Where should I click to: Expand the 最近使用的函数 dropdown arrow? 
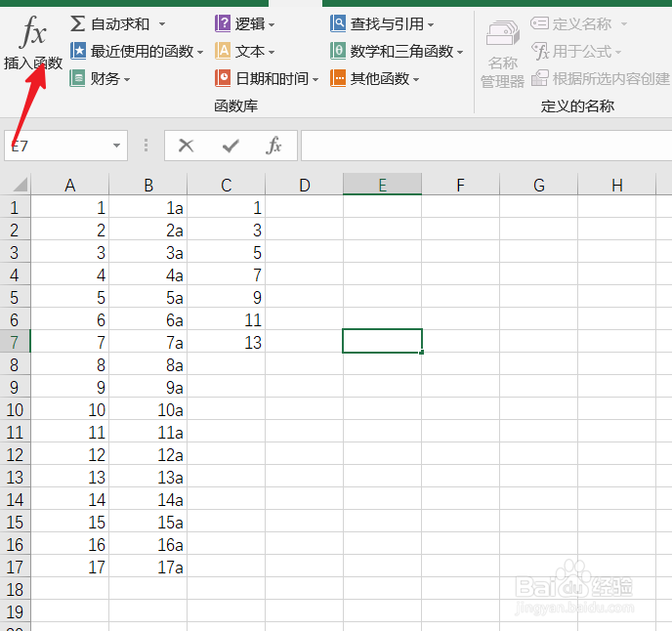pos(199,53)
